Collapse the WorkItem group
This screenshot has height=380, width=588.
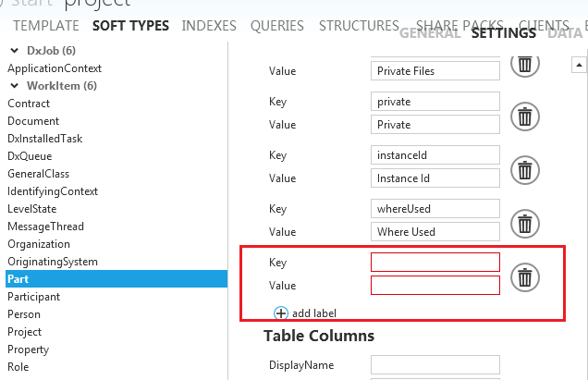click(14, 86)
